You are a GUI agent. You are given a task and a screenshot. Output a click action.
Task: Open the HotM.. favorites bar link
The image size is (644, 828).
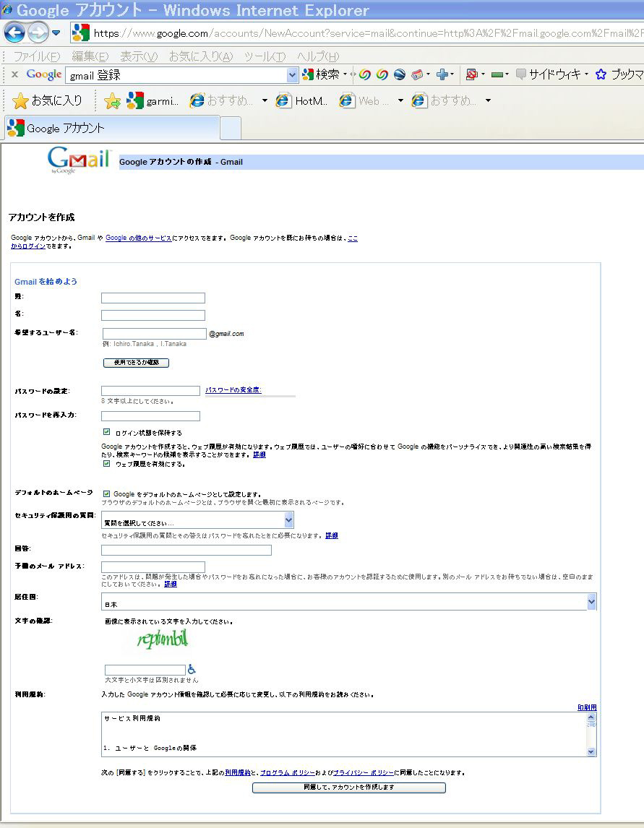pos(301,100)
